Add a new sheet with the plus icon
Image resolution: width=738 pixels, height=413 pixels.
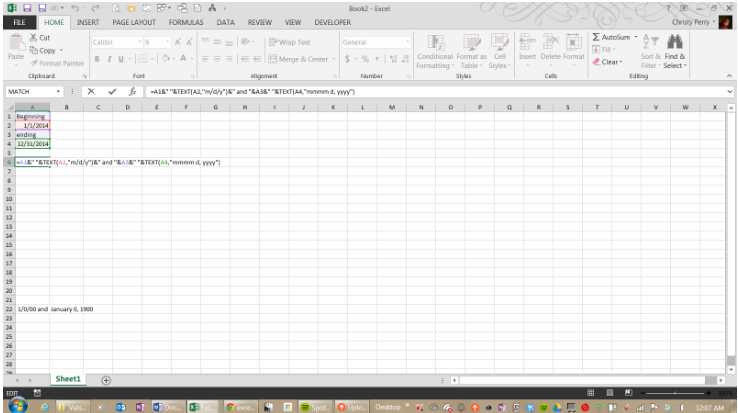[106, 380]
